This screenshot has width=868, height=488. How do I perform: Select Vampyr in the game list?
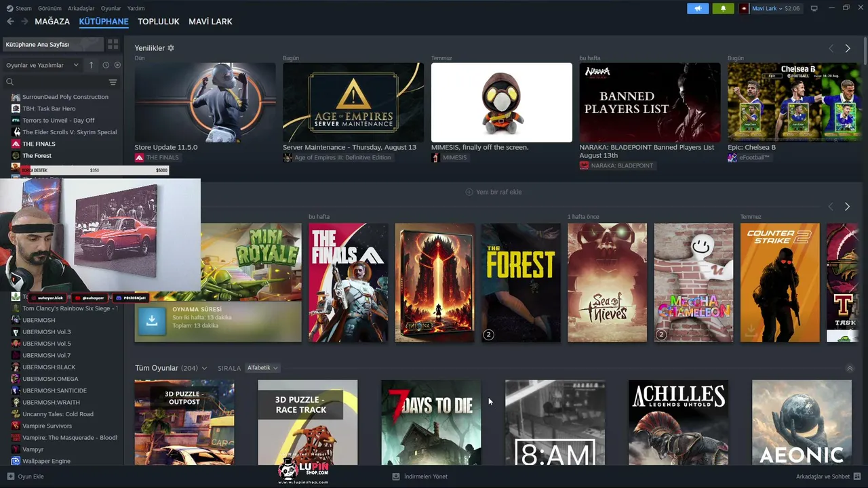(33, 449)
